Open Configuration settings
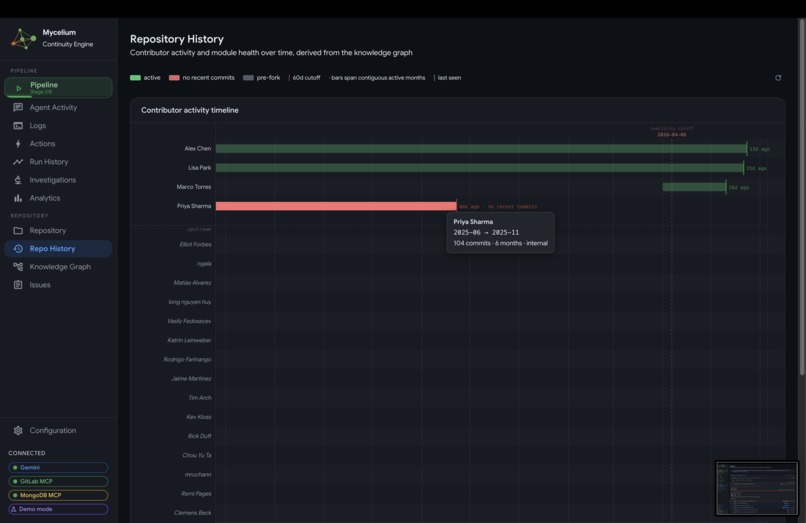 pyautogui.click(x=58, y=430)
